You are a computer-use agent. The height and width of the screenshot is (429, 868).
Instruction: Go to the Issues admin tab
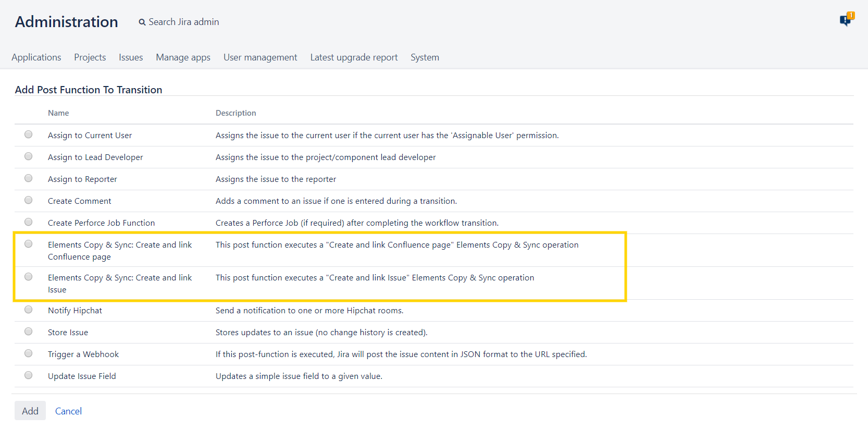[x=131, y=57]
